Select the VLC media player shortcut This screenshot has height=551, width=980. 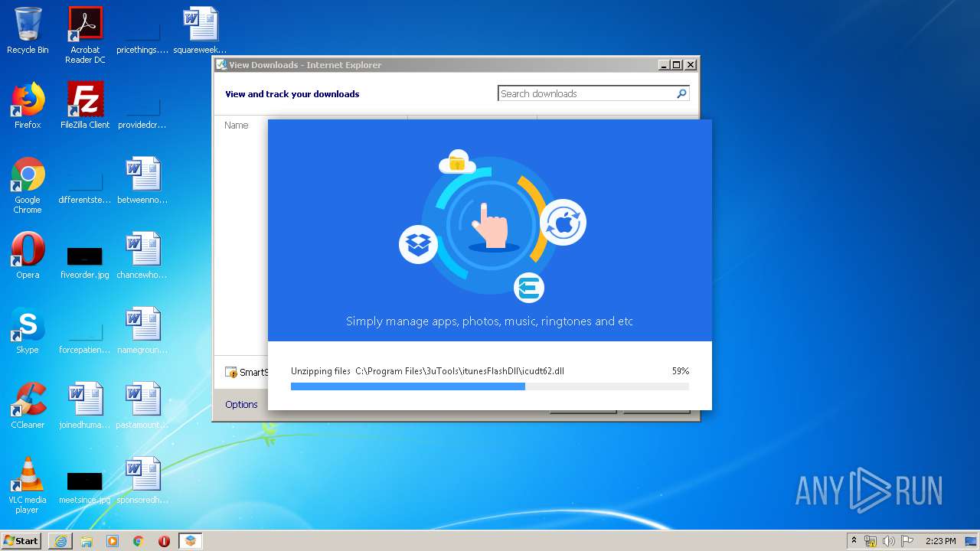[28, 485]
